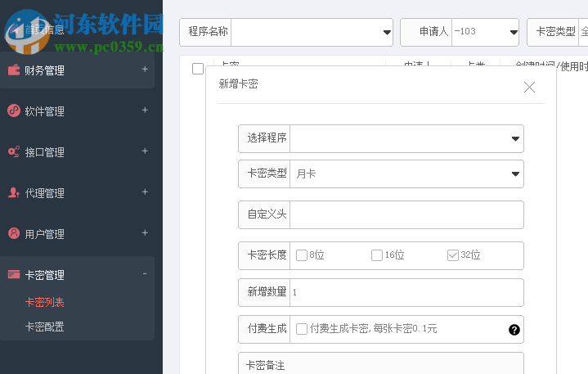This screenshot has width=588, height=374.
Task: Check the 8位 card length option
Action: [302, 255]
